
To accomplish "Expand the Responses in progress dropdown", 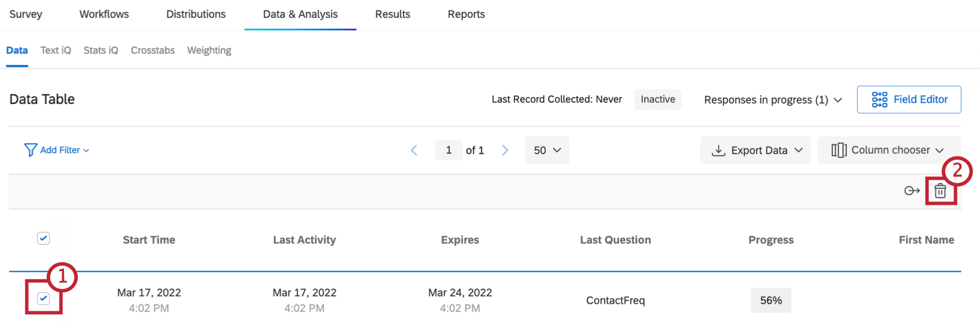I will point(838,100).
